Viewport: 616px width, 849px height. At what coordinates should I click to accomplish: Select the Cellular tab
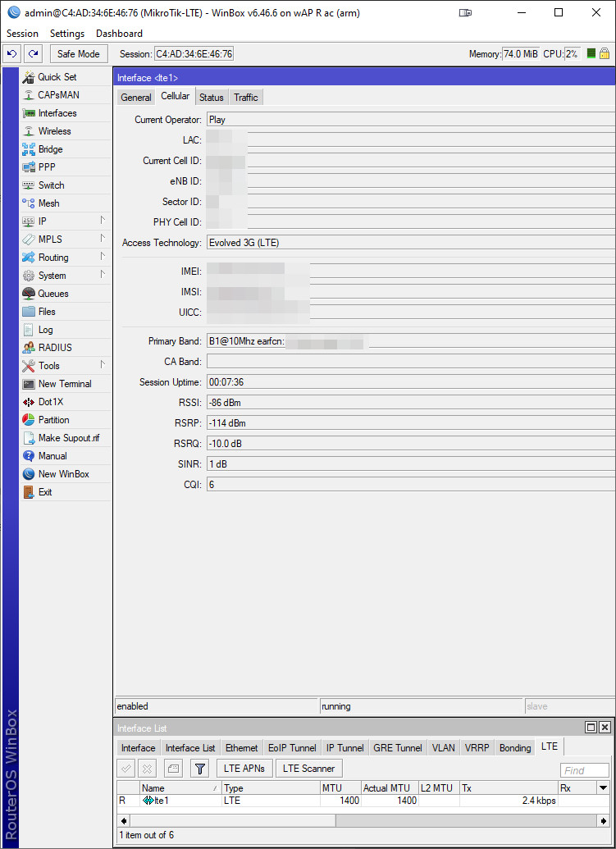pos(176,96)
